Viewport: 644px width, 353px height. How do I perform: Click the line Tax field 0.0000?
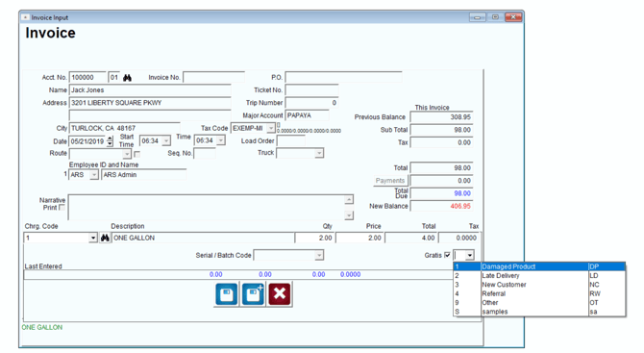(458, 238)
